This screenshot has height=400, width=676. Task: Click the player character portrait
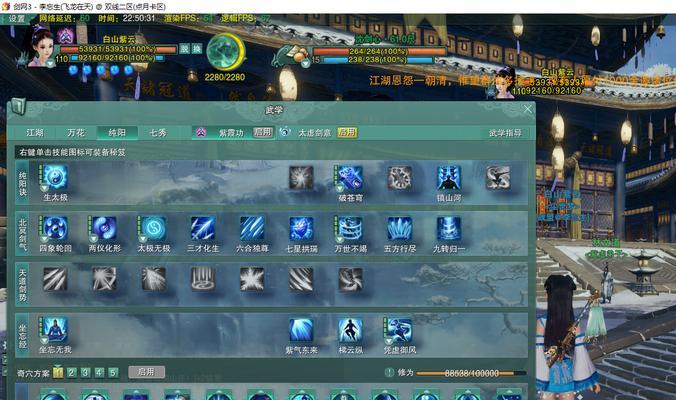click(x=42, y=45)
